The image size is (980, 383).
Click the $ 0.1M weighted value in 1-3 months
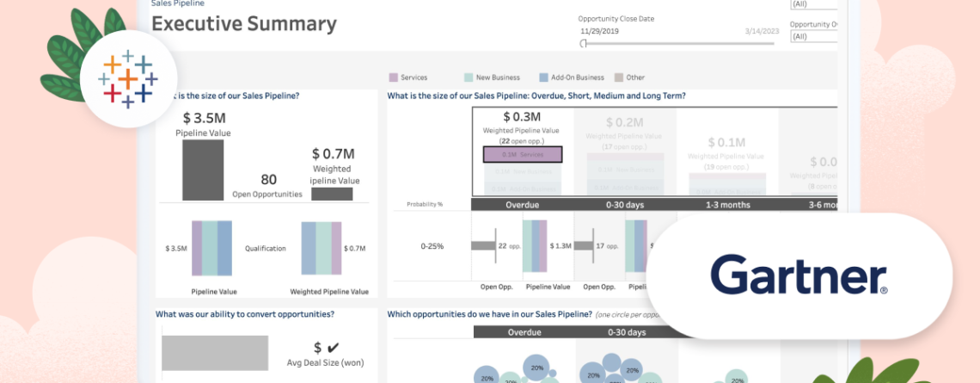point(726,143)
